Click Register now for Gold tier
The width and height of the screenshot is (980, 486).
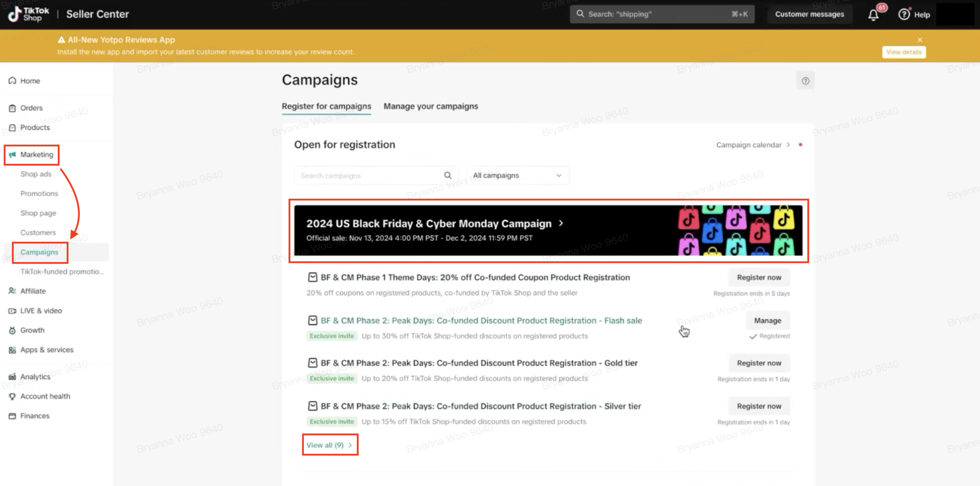[x=758, y=363]
